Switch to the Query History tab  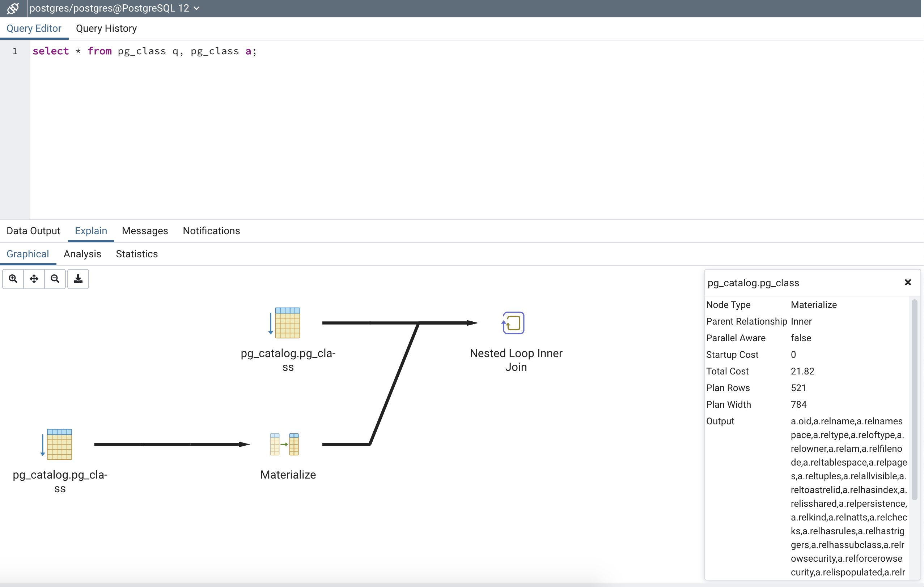106,28
